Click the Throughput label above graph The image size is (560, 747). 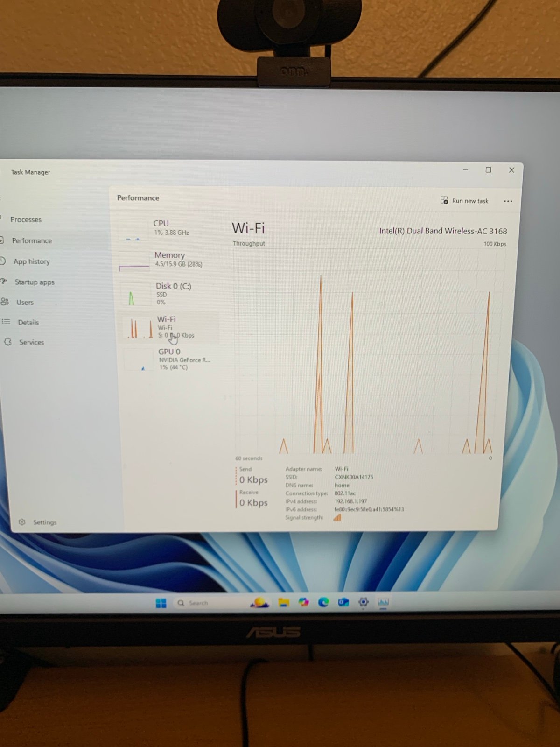(249, 243)
